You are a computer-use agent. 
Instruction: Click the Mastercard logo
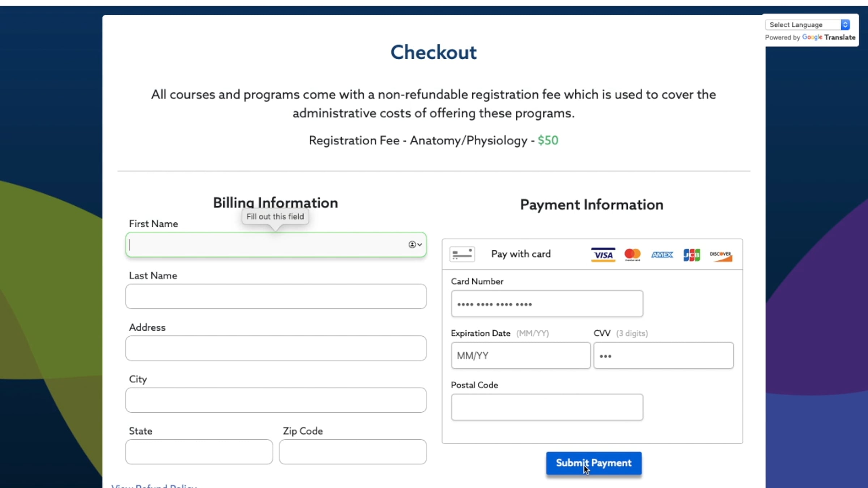[x=632, y=254]
